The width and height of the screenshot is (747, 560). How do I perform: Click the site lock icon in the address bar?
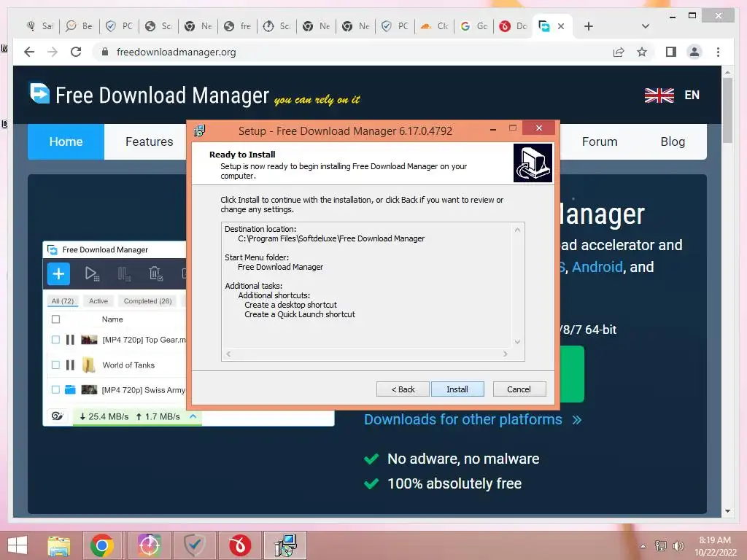105,52
